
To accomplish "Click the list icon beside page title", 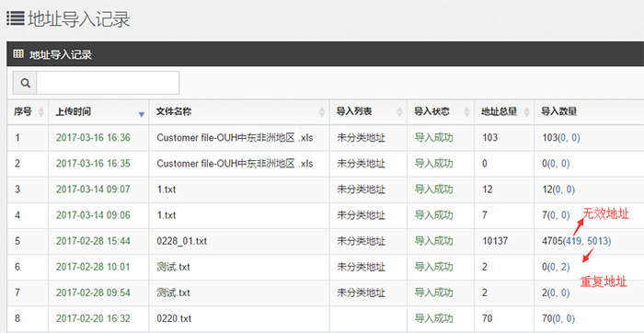I will click(x=16, y=18).
